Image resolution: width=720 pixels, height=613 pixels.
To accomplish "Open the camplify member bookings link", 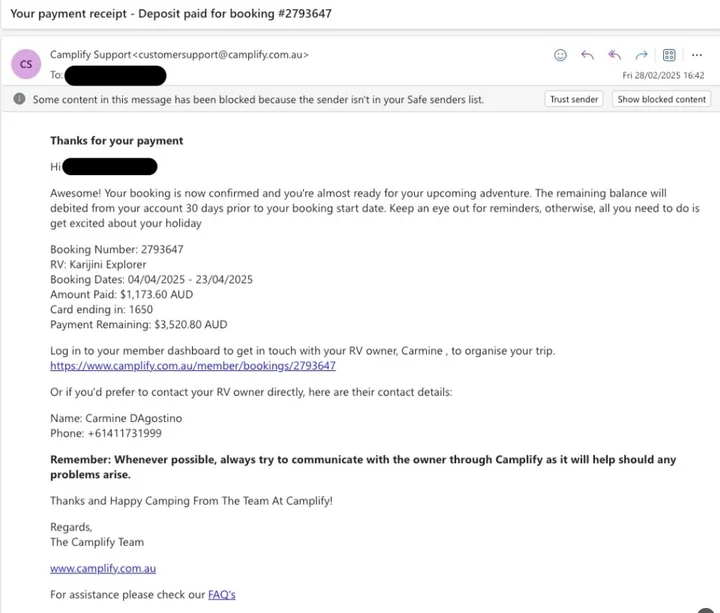I will coord(193,366).
